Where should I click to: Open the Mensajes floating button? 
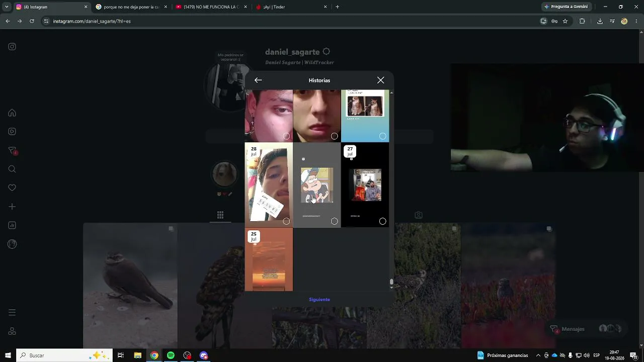[x=586, y=329]
